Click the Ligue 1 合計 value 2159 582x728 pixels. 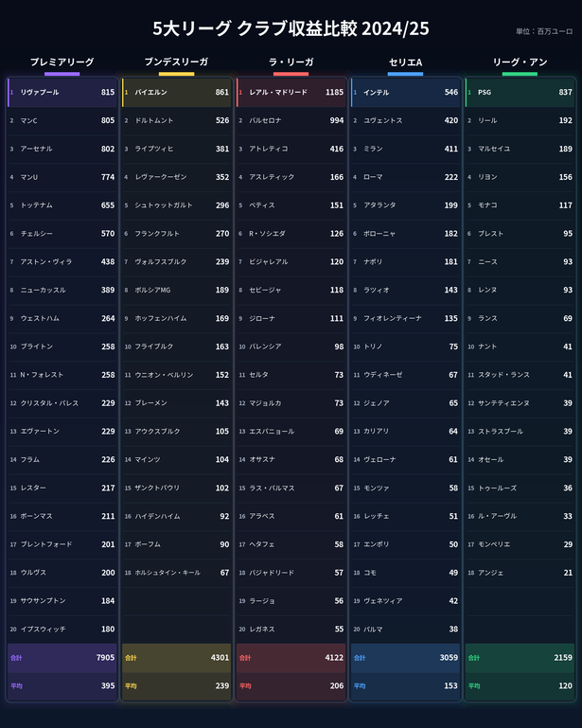click(563, 657)
